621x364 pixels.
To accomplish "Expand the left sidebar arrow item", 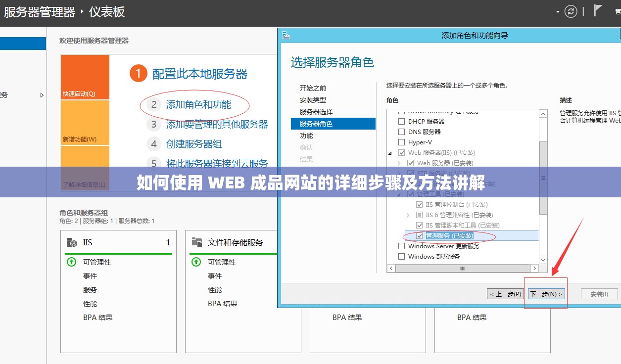I will 42,95.
